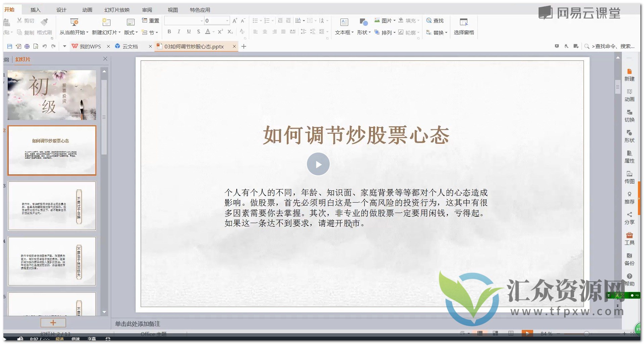Click the 分享 (share) sidebar icon
The height and width of the screenshot is (344, 644).
click(x=629, y=217)
